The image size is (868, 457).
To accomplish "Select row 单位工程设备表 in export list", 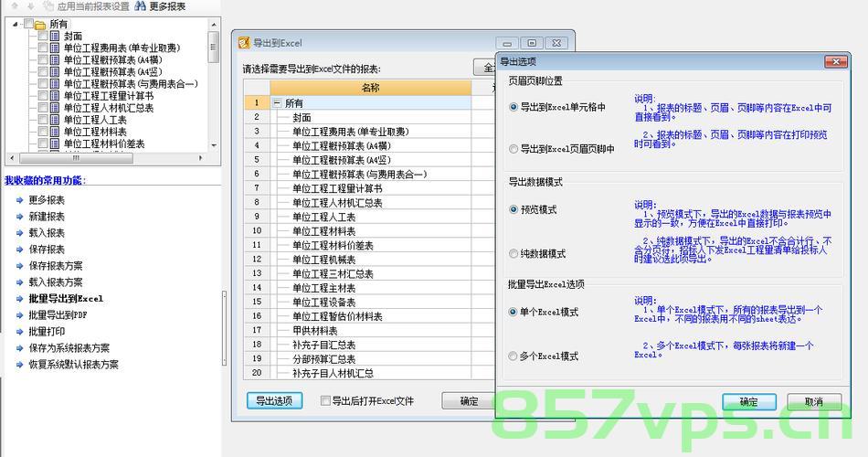I will tap(369, 302).
